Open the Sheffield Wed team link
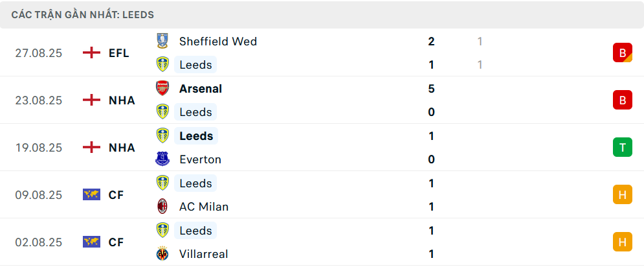Screen dimensions: 644x267 [x=217, y=41]
